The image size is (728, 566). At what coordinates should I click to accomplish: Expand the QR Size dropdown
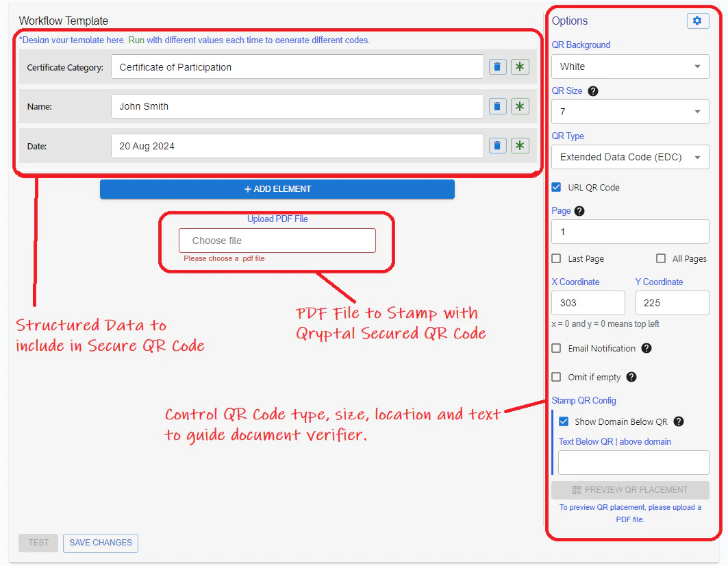coord(629,112)
